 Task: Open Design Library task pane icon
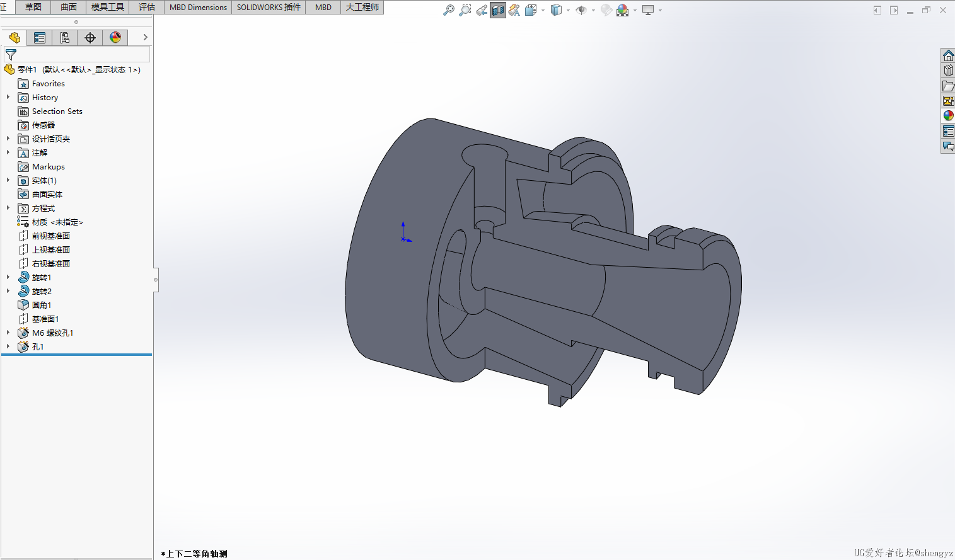click(948, 71)
